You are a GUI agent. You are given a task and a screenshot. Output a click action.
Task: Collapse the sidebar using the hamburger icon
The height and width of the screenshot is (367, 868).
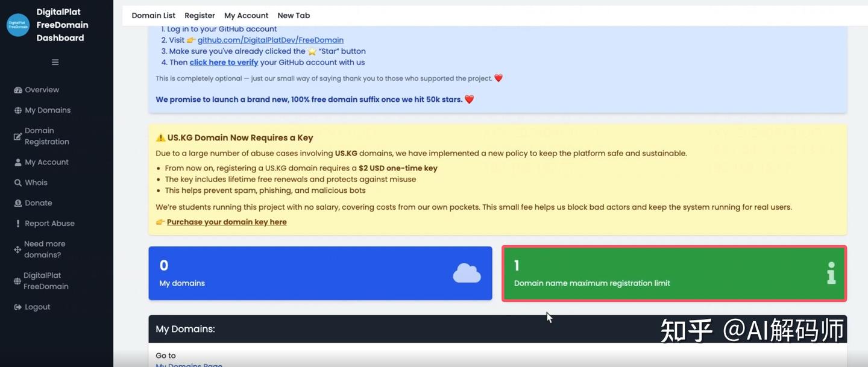click(54, 61)
